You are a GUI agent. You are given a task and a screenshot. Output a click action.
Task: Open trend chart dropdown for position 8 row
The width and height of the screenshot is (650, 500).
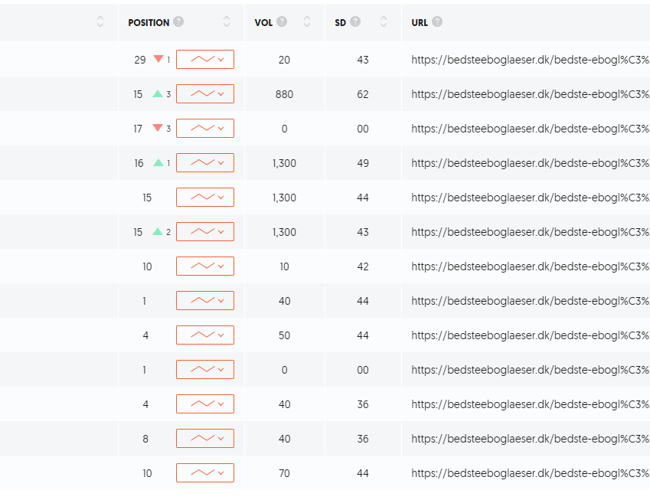coord(205,438)
